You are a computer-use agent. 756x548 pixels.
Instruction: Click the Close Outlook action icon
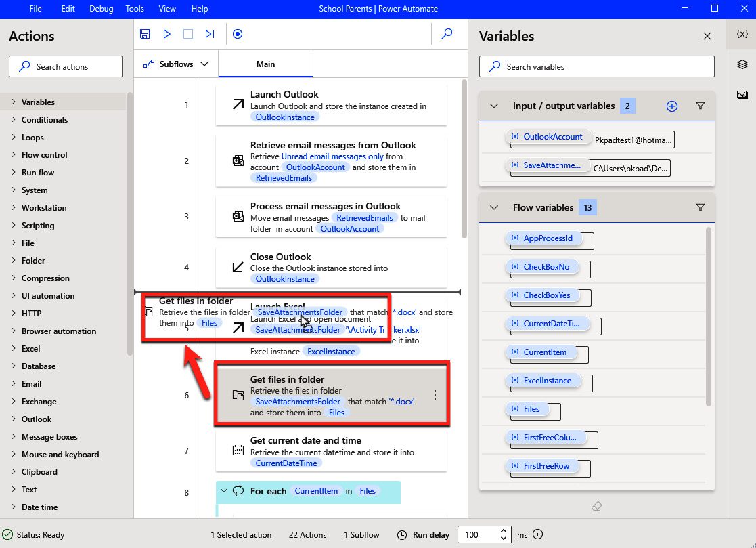[x=238, y=267]
